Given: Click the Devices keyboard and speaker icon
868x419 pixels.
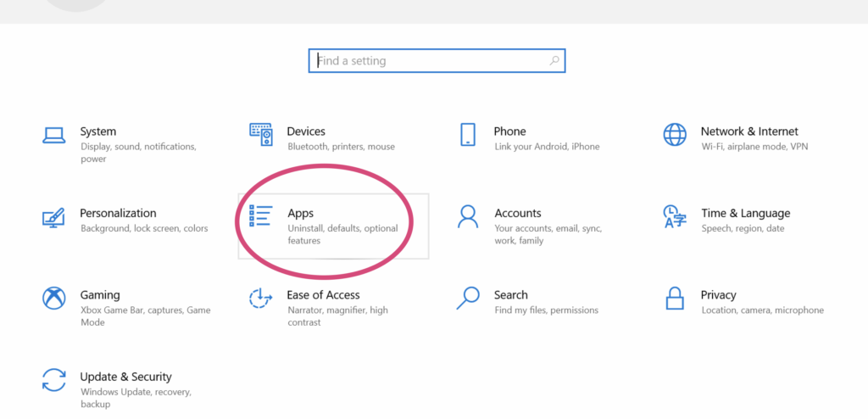Looking at the screenshot, I should point(261,135).
